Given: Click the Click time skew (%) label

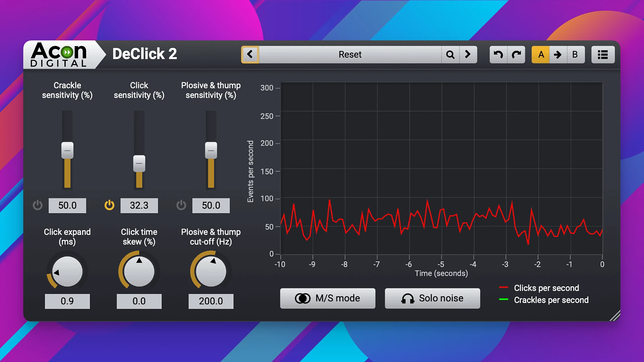Looking at the screenshot, I should click(139, 237).
